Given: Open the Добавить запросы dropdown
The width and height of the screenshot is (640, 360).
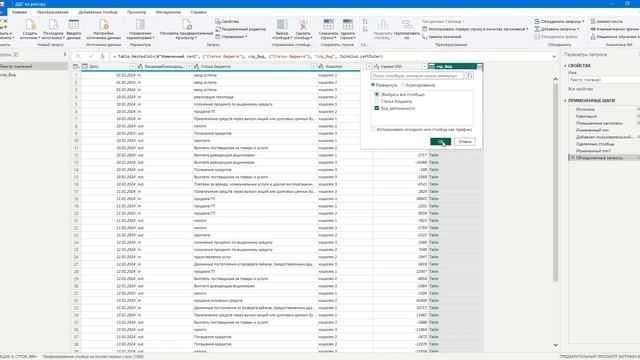Looking at the screenshot, I should pos(578,29).
